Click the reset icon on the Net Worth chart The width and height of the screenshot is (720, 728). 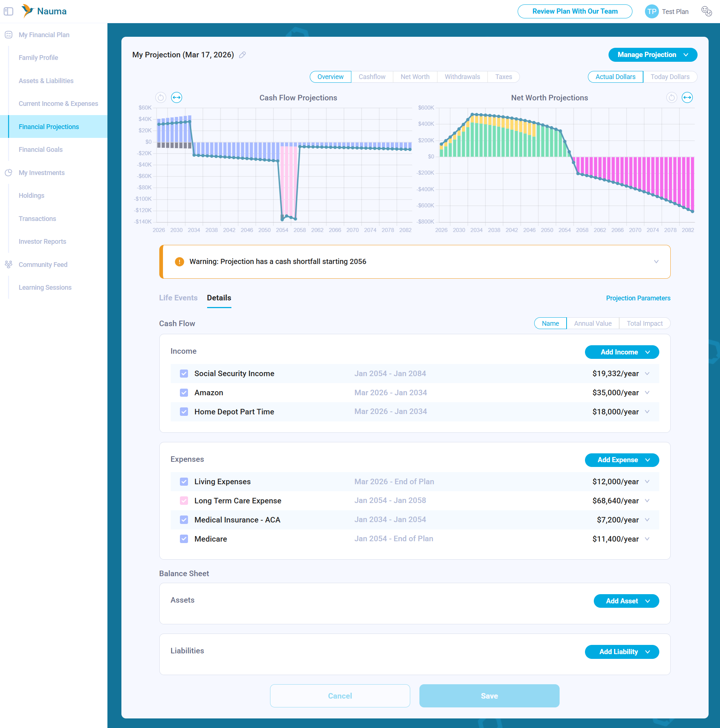[671, 97]
